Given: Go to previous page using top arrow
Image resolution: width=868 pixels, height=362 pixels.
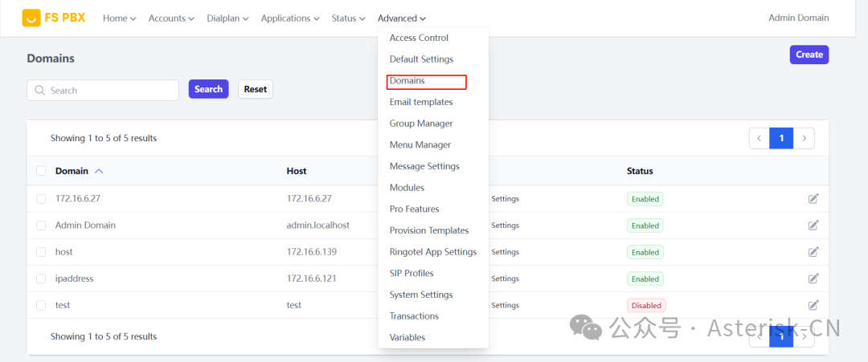Looking at the screenshot, I should (x=759, y=138).
